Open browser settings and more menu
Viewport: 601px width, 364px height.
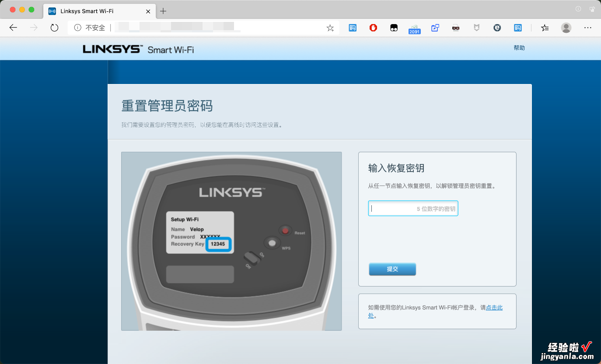coord(588,28)
